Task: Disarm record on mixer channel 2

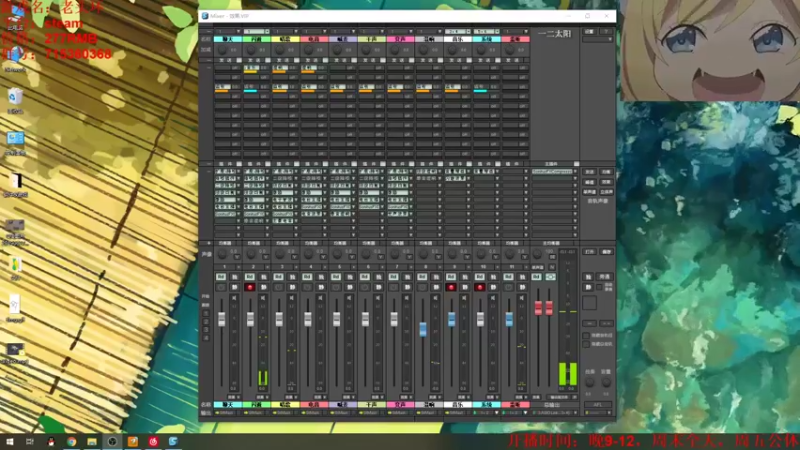Action: (249, 287)
